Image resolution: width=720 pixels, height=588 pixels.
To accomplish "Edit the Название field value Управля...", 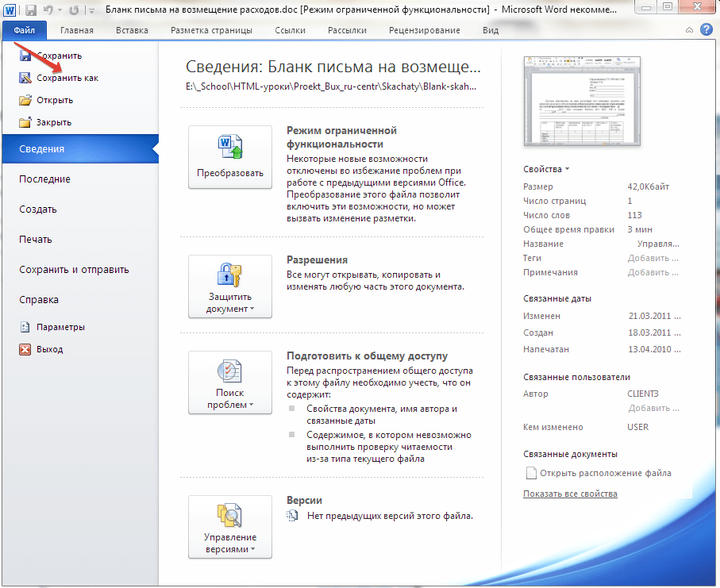I will (x=657, y=244).
